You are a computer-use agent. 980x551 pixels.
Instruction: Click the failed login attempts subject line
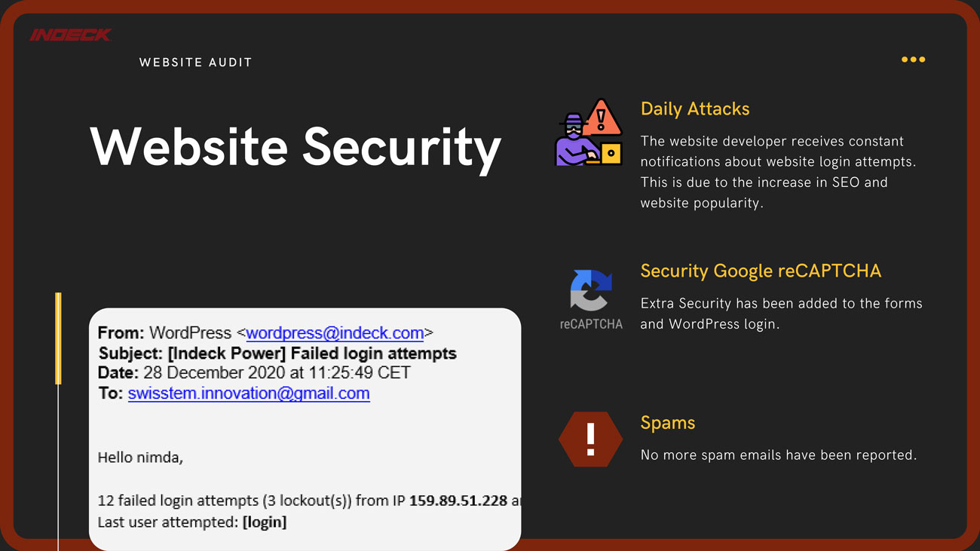277,353
